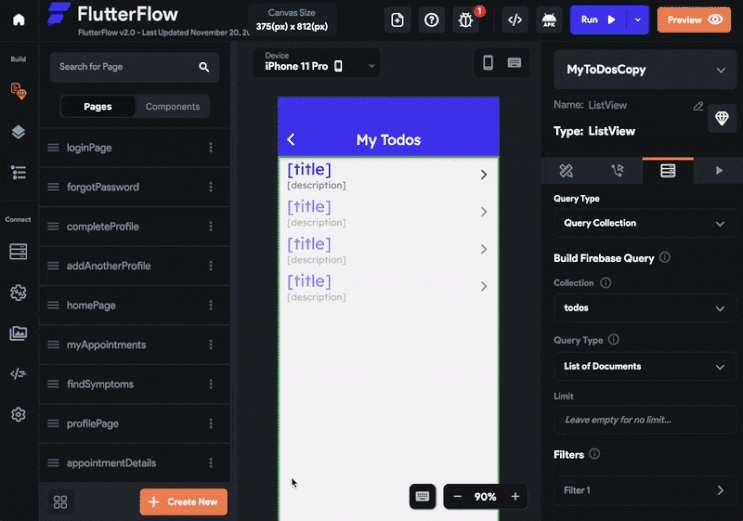
Task: Open the List of Documents dropdown
Action: (x=645, y=366)
